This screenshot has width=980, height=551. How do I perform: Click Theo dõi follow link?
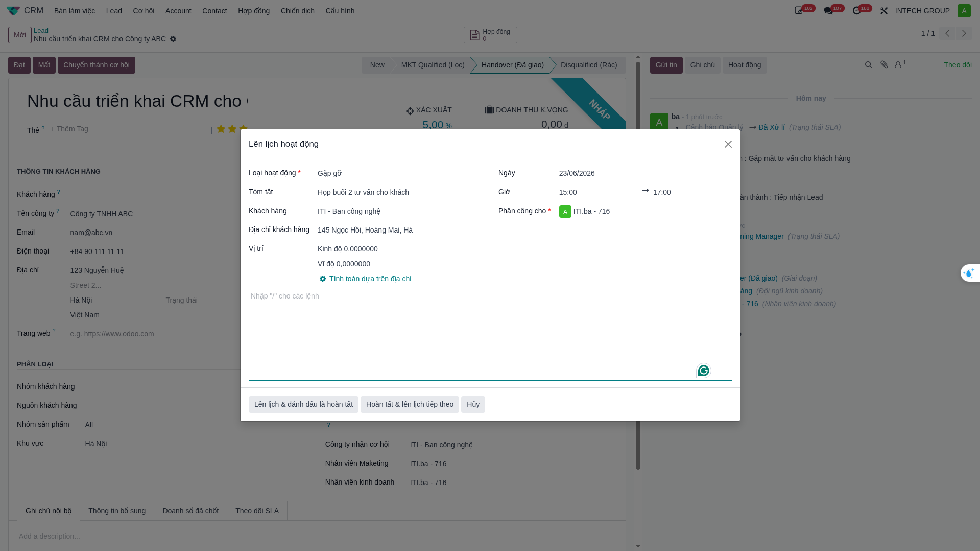point(958,65)
